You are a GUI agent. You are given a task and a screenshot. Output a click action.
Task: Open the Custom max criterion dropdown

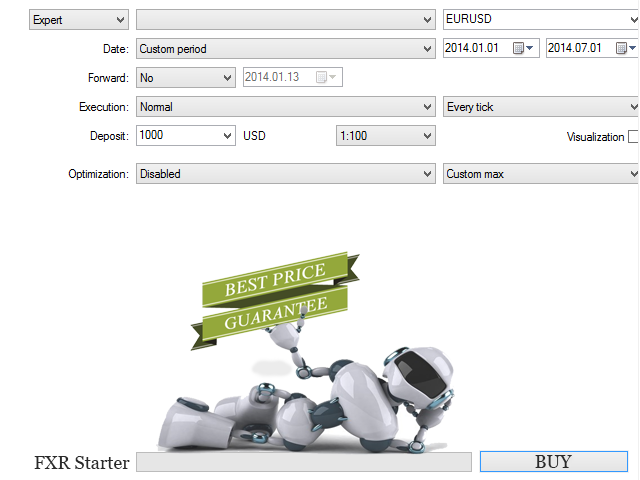click(x=541, y=173)
